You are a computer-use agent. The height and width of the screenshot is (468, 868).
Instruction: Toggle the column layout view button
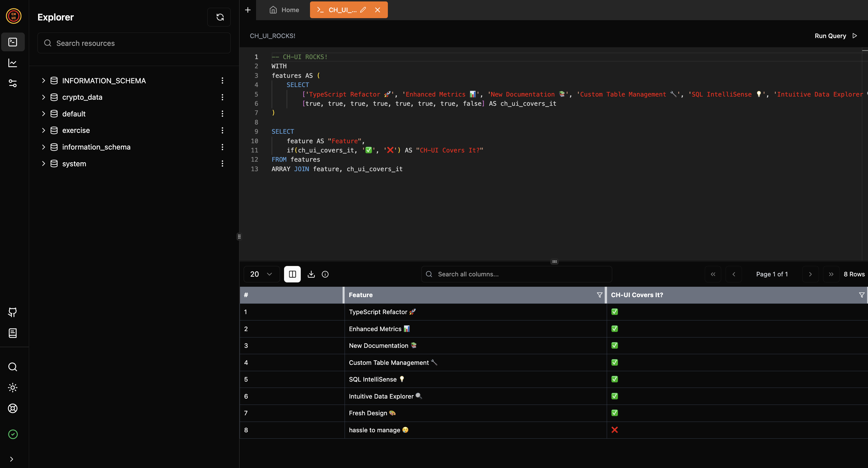coord(292,274)
